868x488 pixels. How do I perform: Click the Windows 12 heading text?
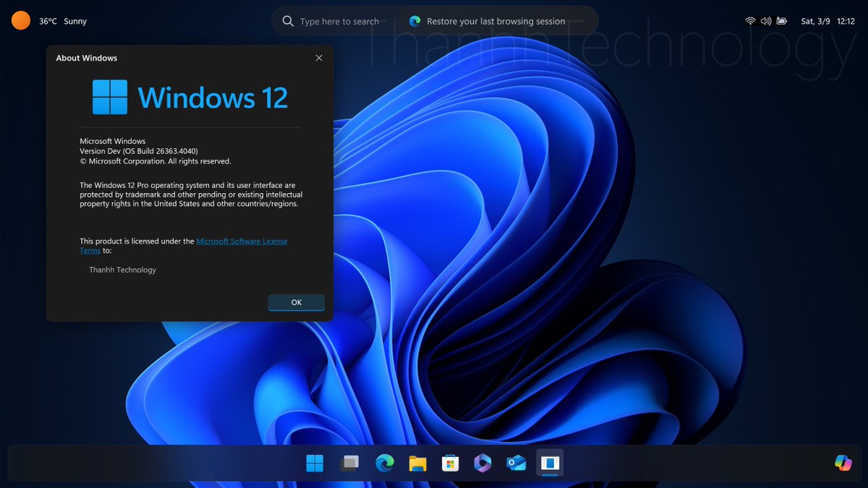click(213, 97)
